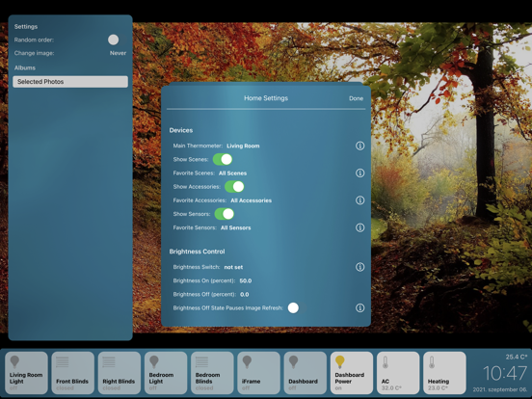Toggle Random order switch
This screenshot has height=399, width=532.
coord(117,40)
